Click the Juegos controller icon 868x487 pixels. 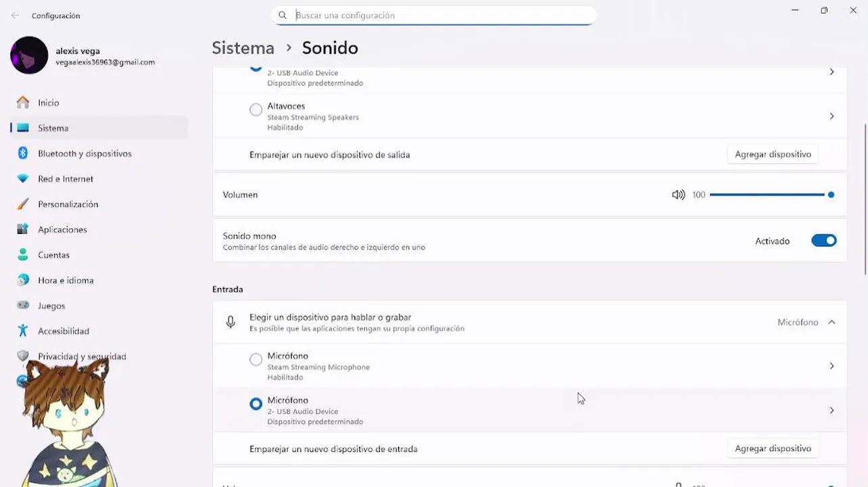23,306
